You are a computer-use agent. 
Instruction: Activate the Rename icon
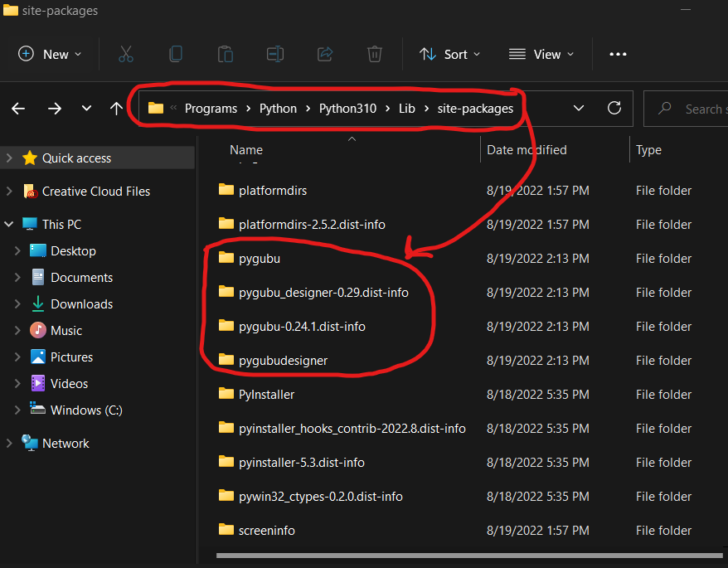pyautogui.click(x=274, y=54)
